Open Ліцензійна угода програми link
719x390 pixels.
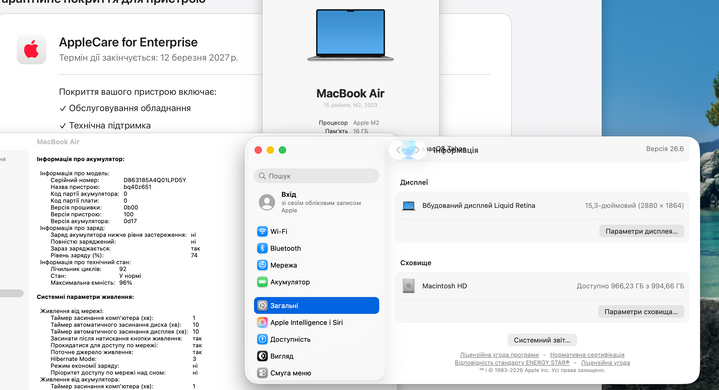(x=499, y=355)
